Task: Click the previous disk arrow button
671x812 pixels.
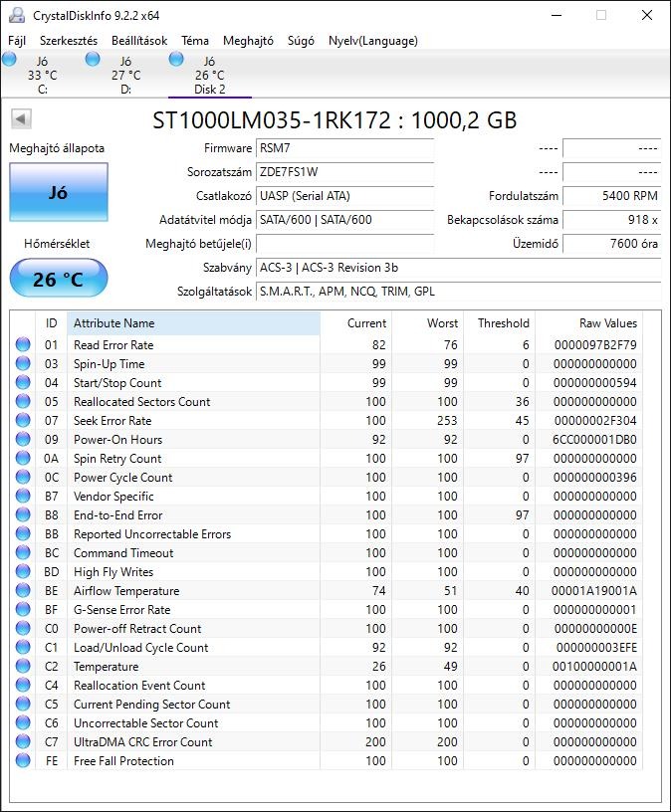Action: coord(21,119)
